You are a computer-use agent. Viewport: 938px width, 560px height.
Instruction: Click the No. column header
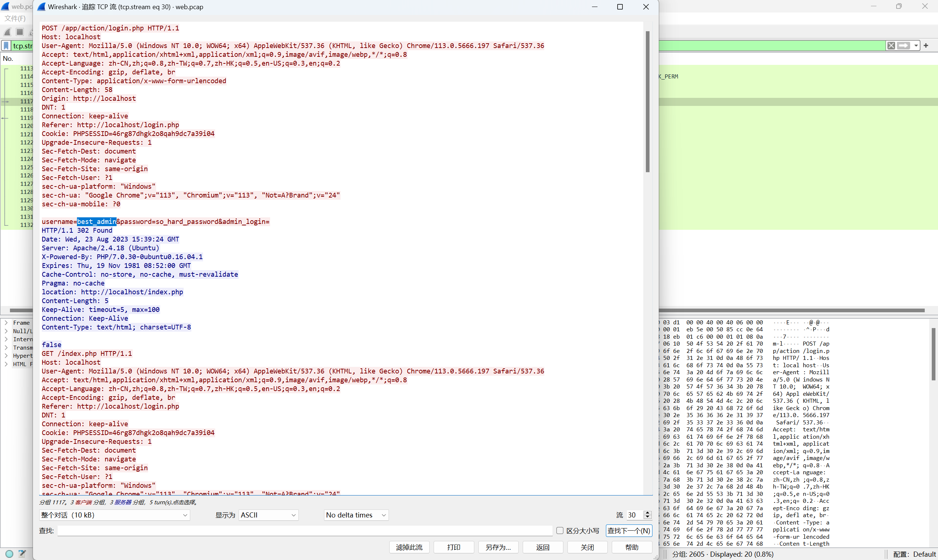coord(8,59)
